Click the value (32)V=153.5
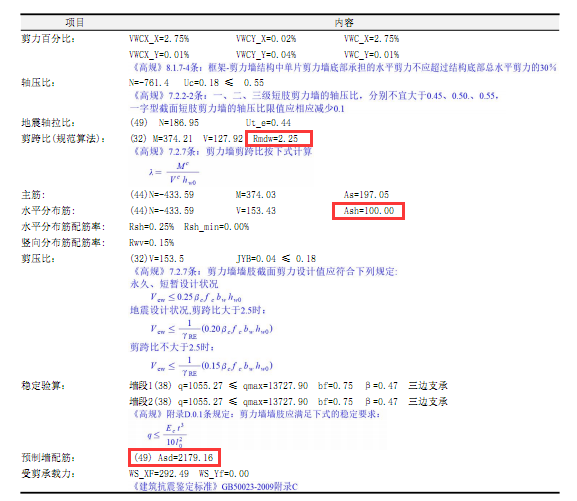The image size is (577, 501). pos(157,259)
